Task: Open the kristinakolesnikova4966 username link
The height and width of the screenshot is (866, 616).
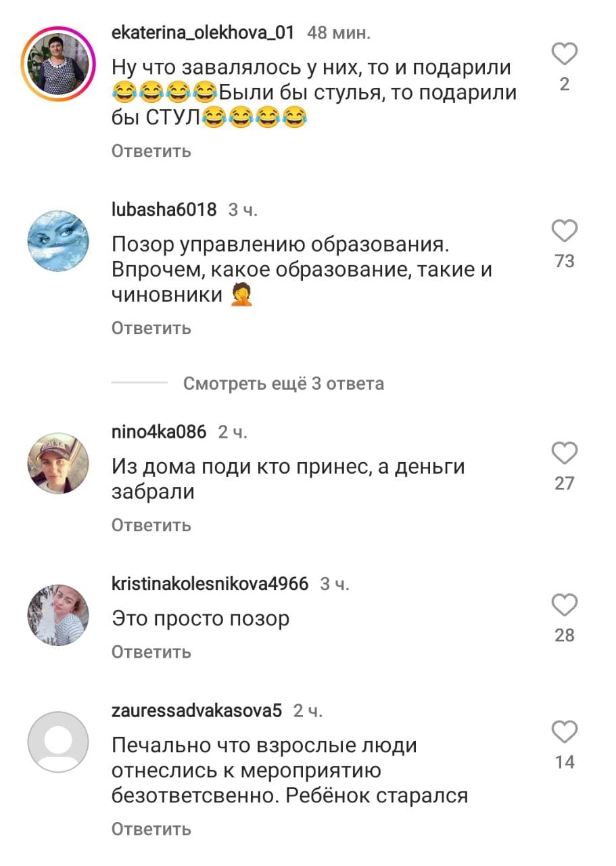Action: pyautogui.click(x=210, y=583)
